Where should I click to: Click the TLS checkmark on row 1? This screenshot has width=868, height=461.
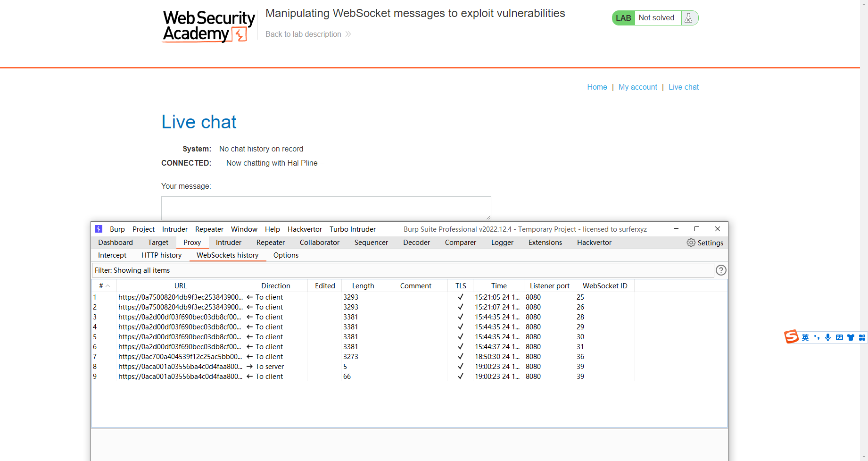pos(460,297)
